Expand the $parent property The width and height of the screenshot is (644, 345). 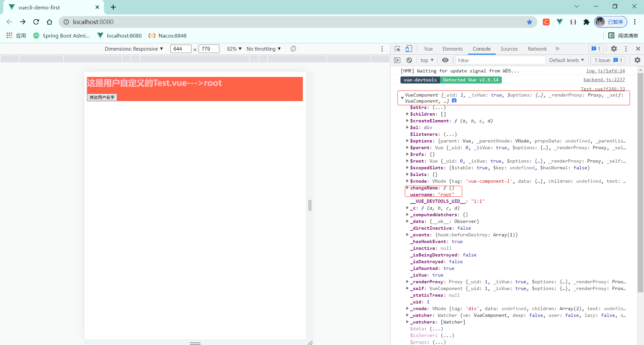click(x=407, y=148)
